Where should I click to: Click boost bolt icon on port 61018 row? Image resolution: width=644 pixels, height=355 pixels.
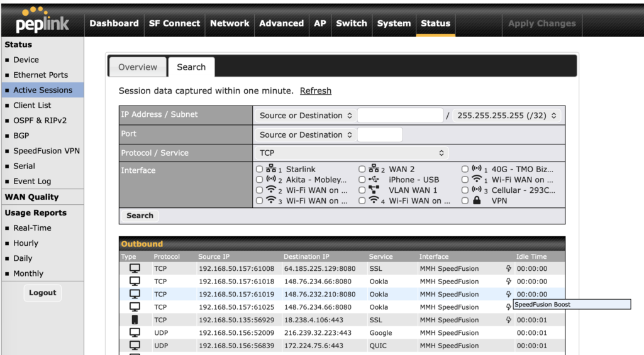(508, 281)
